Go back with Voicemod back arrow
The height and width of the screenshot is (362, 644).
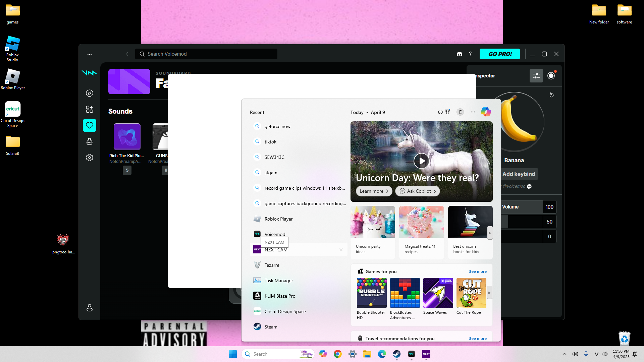(127, 54)
